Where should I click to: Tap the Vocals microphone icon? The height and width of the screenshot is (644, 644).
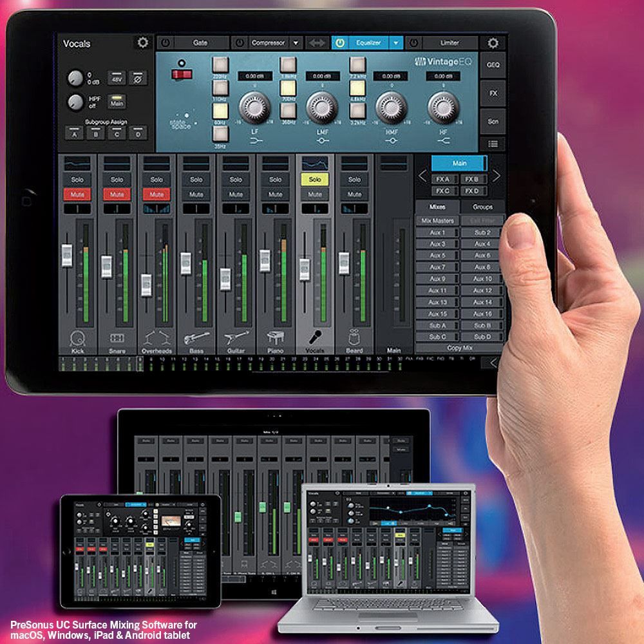point(315,337)
